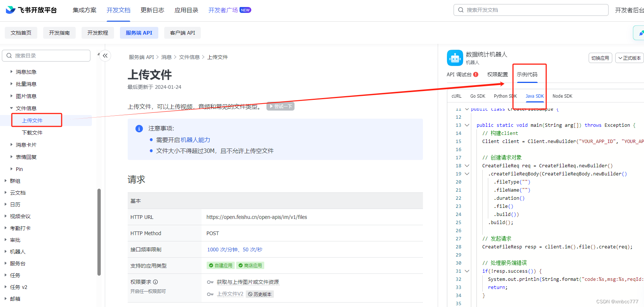Expand the 云文档 section
The width and height of the screenshot is (644, 307).
[x=6, y=193]
